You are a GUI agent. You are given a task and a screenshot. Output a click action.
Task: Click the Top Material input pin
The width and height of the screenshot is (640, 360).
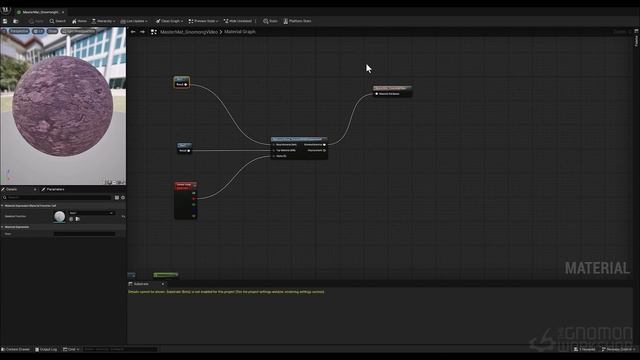(274, 151)
